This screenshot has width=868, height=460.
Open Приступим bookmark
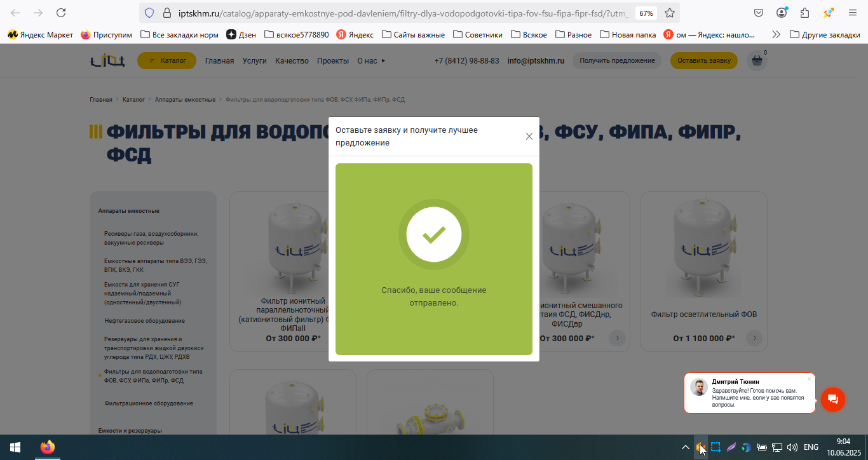(107, 35)
